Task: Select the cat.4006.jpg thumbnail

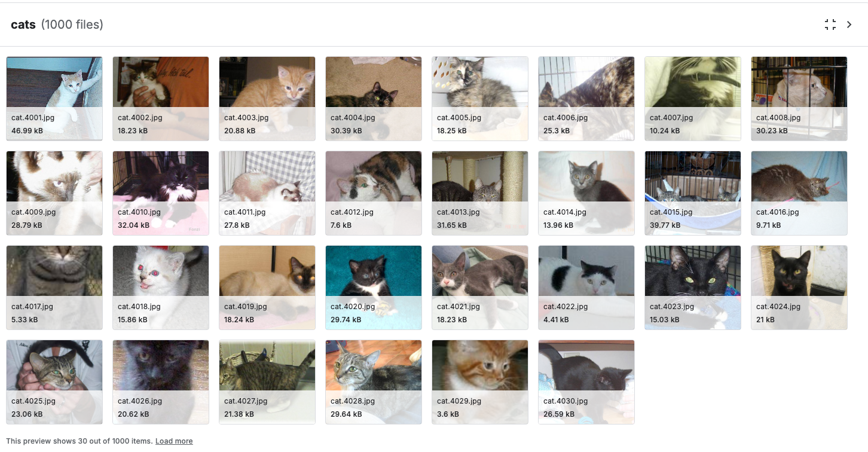Action: [586, 99]
